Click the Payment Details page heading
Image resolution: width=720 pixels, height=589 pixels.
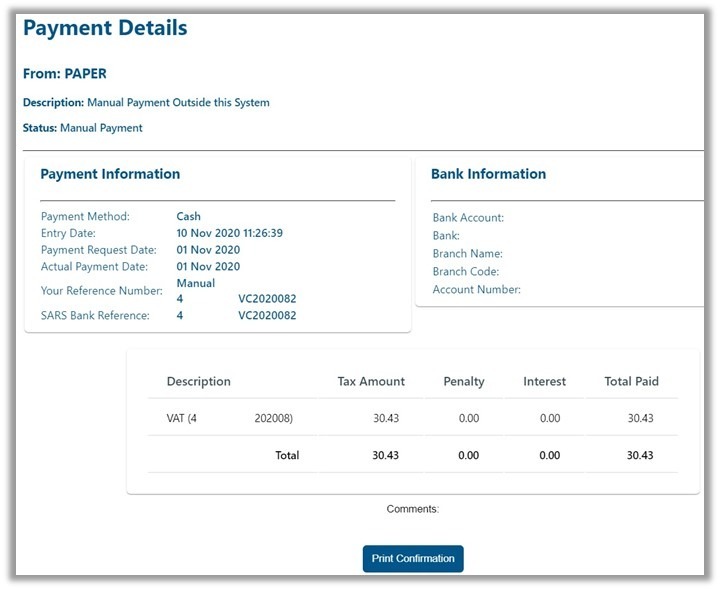point(105,28)
